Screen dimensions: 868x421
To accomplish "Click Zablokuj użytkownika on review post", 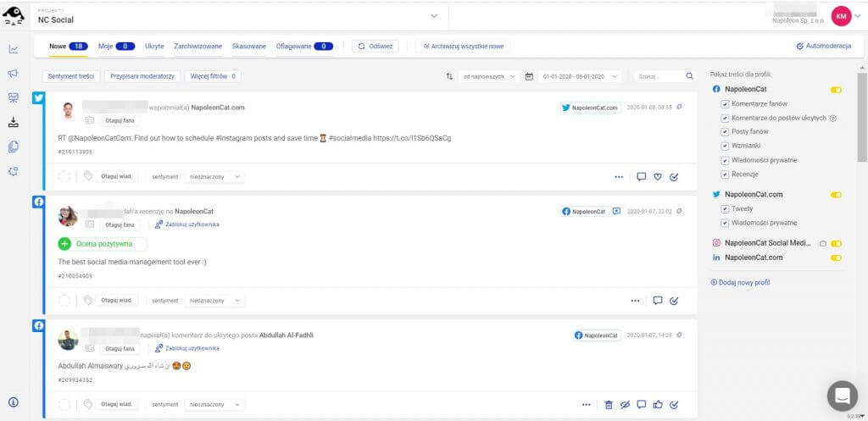I will pyautogui.click(x=187, y=224).
